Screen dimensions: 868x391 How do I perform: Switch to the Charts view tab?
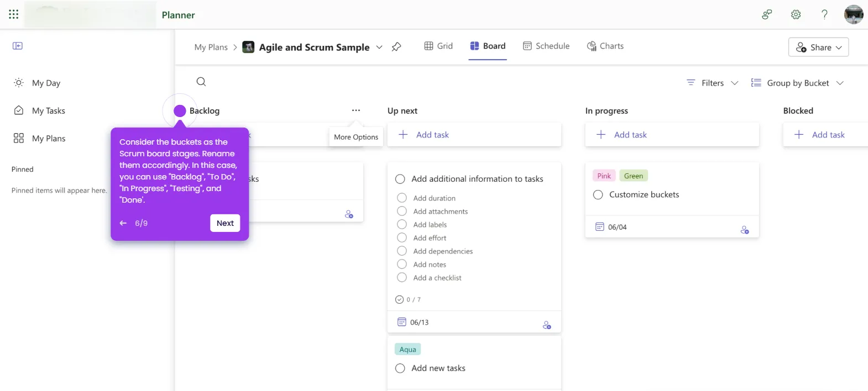point(605,46)
